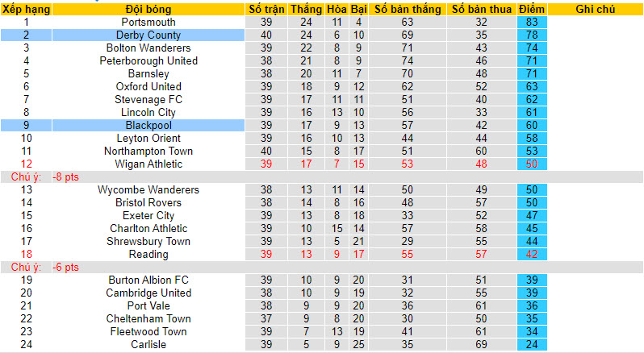Viewport: 644px width, 353px height.
Task: Select Carlisle at the table bottom
Action: (148, 345)
